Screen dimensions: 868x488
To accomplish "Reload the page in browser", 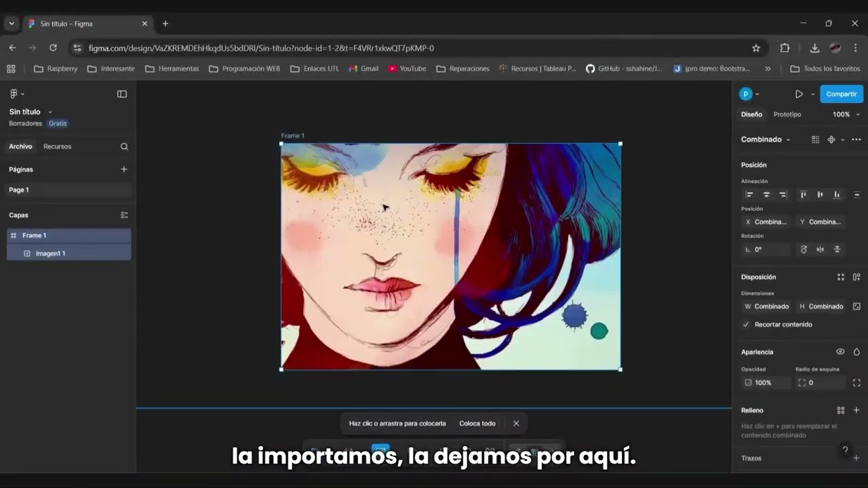I will click(53, 48).
